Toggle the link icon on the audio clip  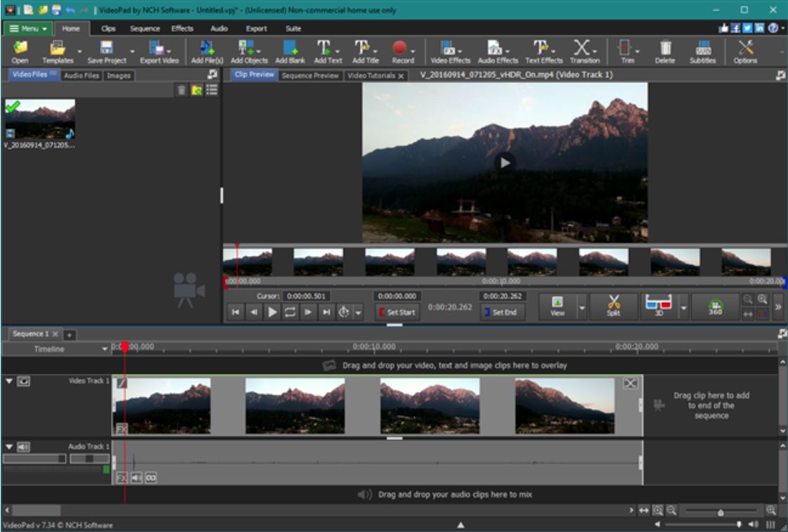[150, 478]
